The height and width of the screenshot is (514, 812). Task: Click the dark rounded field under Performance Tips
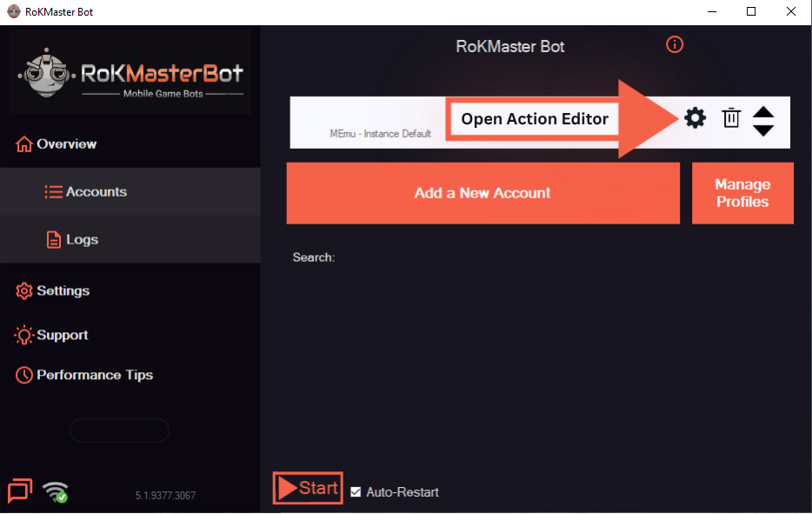120,430
